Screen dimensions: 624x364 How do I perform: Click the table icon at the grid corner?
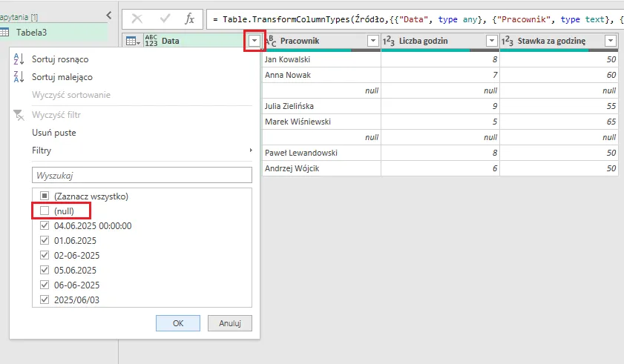click(x=131, y=41)
